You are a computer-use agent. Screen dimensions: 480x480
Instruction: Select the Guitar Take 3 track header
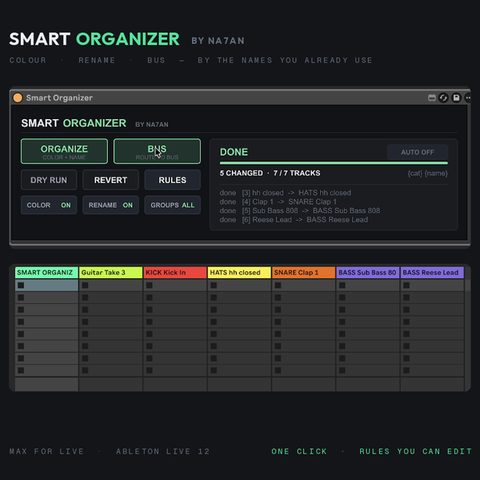click(x=111, y=272)
